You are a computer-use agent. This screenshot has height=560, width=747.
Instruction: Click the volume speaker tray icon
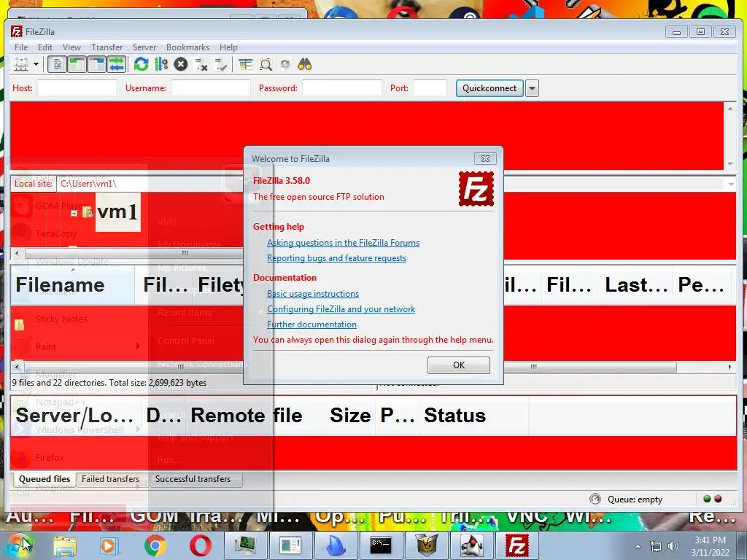[x=673, y=546]
